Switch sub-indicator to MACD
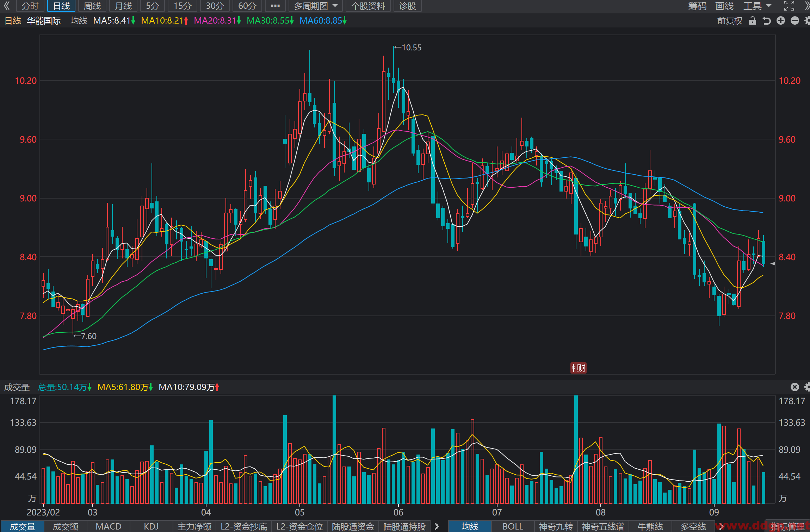The image size is (810, 532). pos(109,526)
